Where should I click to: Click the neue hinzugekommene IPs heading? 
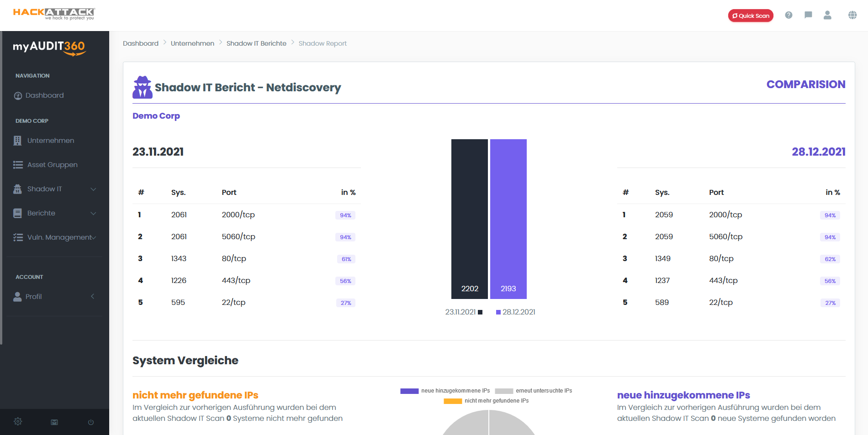[683, 395]
